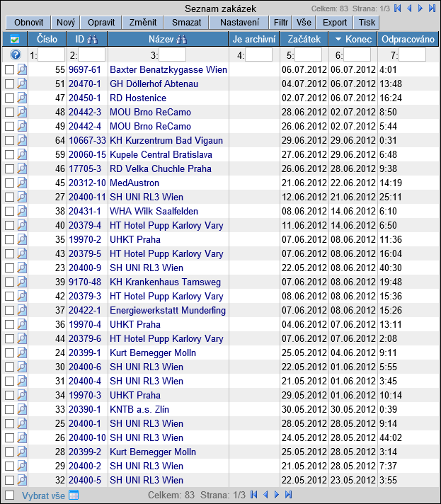The image size is (441, 504).
Task: Tick the Vybrat vše checkbox at bottom
Action: coord(9,495)
